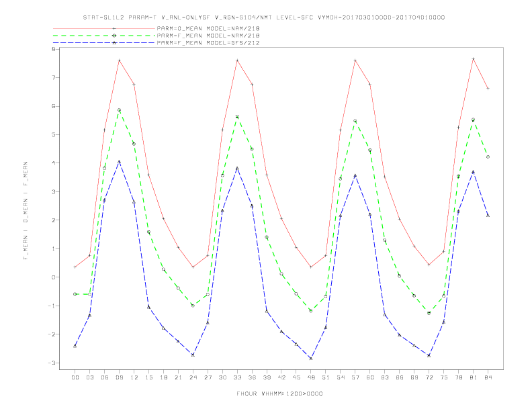Screen dimensions: 532x411
Task: Click x-axis tick label 75
Action: pyautogui.click(x=444, y=377)
